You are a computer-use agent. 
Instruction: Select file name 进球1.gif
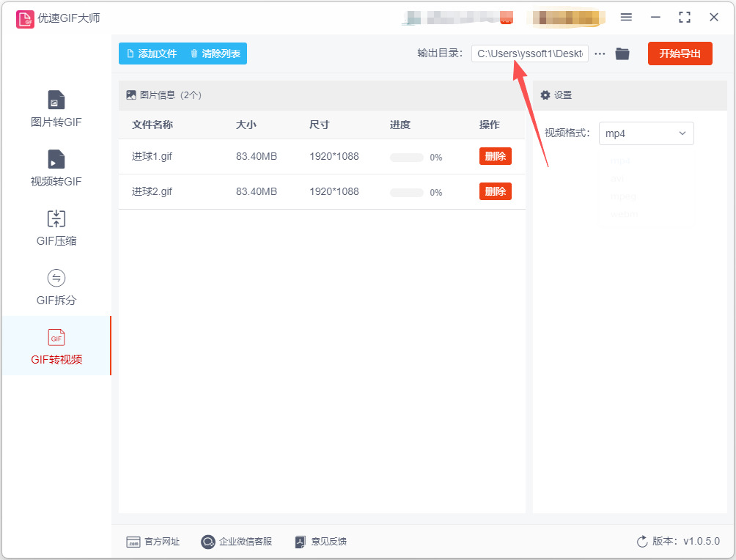pyautogui.click(x=152, y=156)
